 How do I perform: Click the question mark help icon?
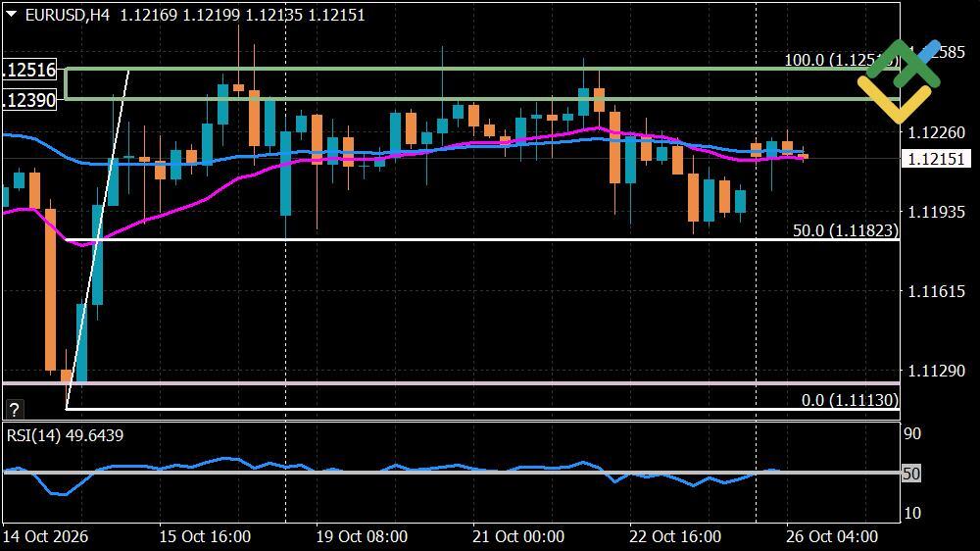tap(14, 410)
